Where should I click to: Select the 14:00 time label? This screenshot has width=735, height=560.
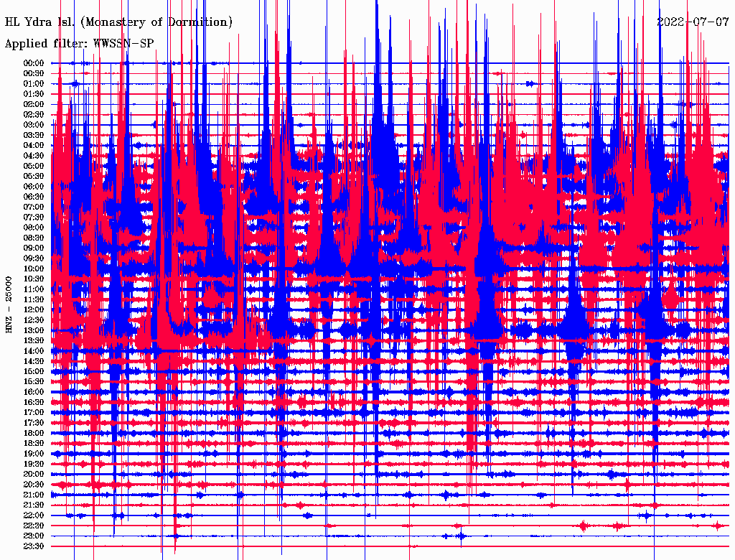coord(34,351)
